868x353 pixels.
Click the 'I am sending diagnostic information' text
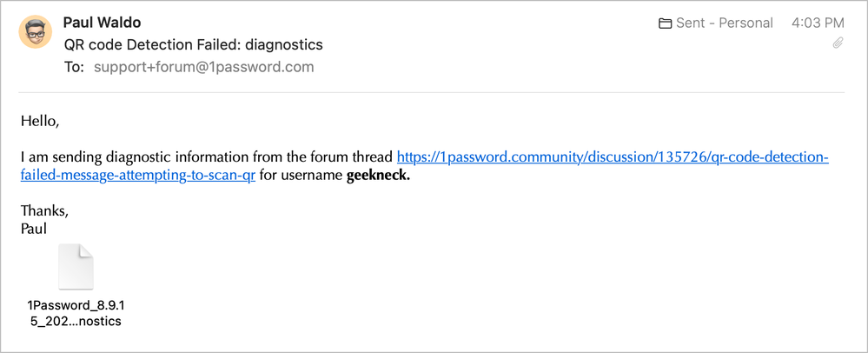(207, 157)
